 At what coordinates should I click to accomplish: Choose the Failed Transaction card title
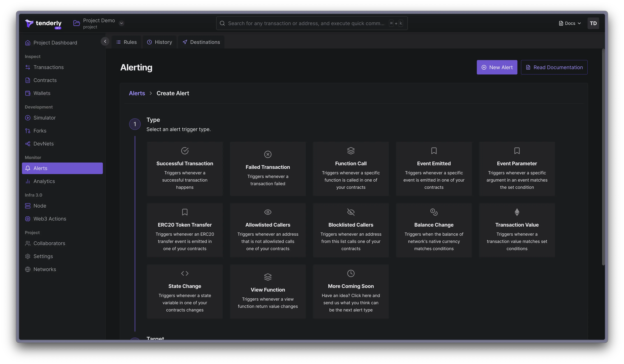(268, 167)
